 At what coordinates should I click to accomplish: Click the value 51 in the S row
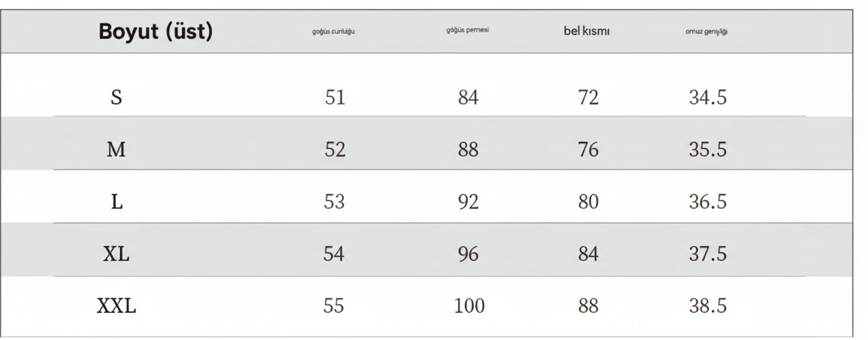(x=335, y=97)
